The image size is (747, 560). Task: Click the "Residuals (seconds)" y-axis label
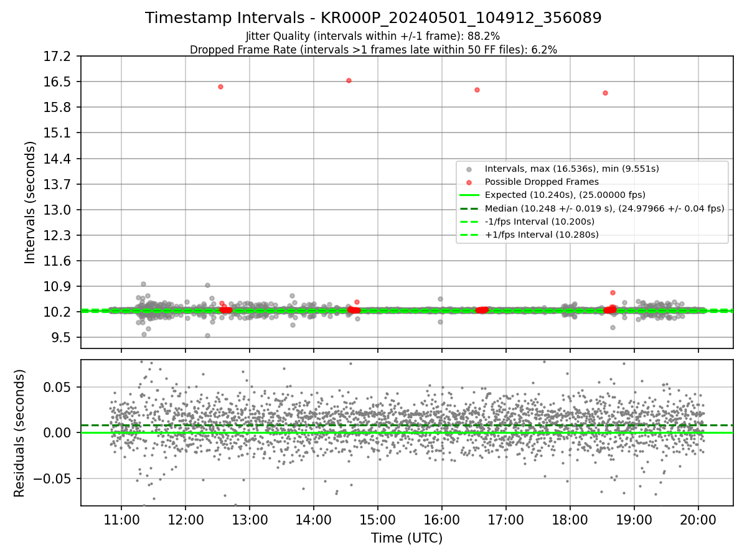tap(19, 433)
